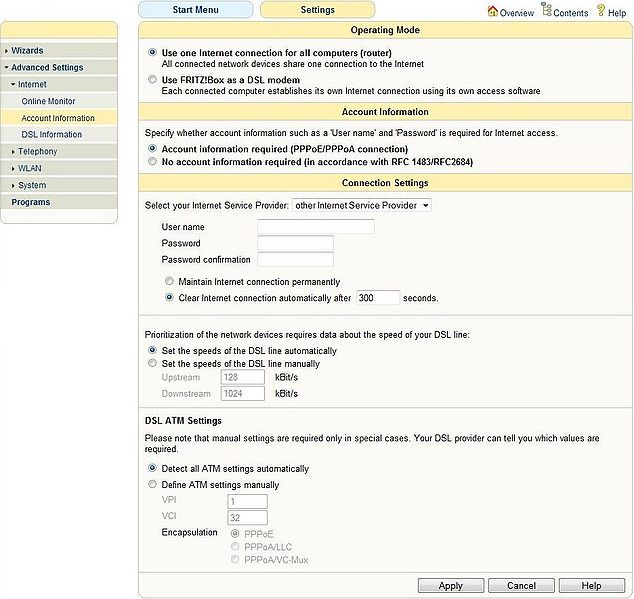This screenshot has height=599, width=634.
Task: Select Use FRITZ!Box as a DSL modem
Action: pos(152,80)
